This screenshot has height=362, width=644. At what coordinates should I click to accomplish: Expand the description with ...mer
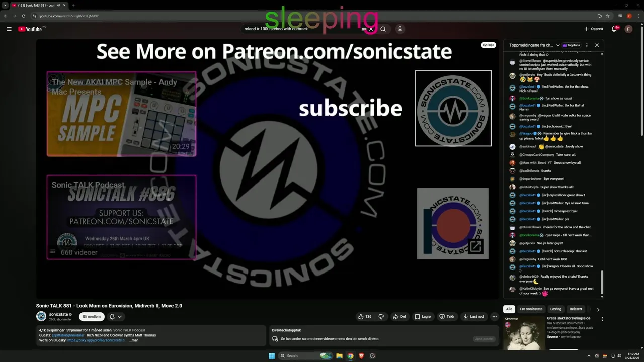[133, 340]
